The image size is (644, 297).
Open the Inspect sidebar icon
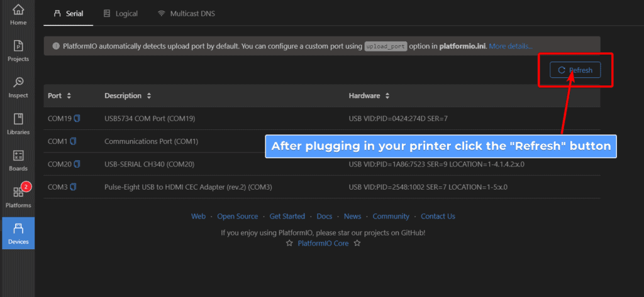[x=18, y=87]
